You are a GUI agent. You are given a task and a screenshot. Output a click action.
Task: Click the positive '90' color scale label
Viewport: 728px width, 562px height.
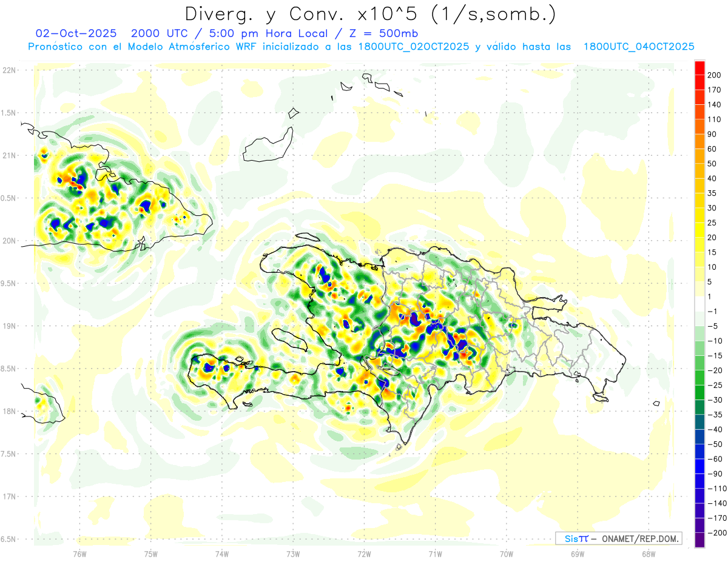point(713,134)
